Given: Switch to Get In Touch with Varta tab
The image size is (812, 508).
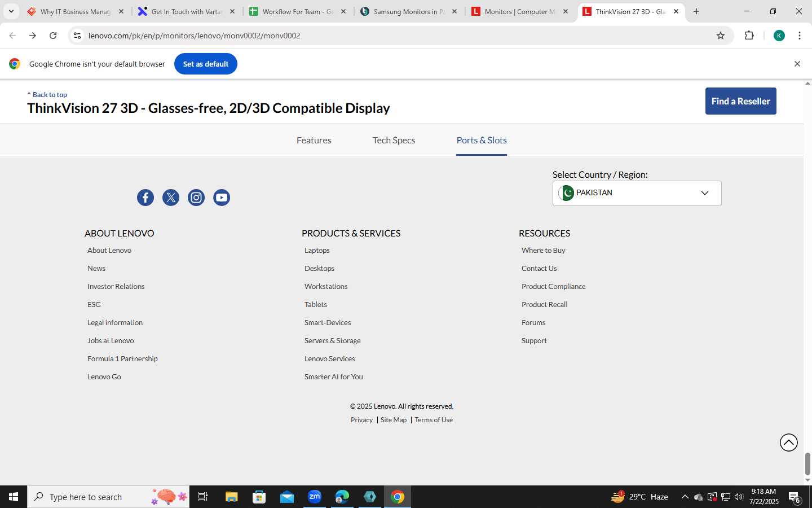Looking at the screenshot, I should point(186,11).
